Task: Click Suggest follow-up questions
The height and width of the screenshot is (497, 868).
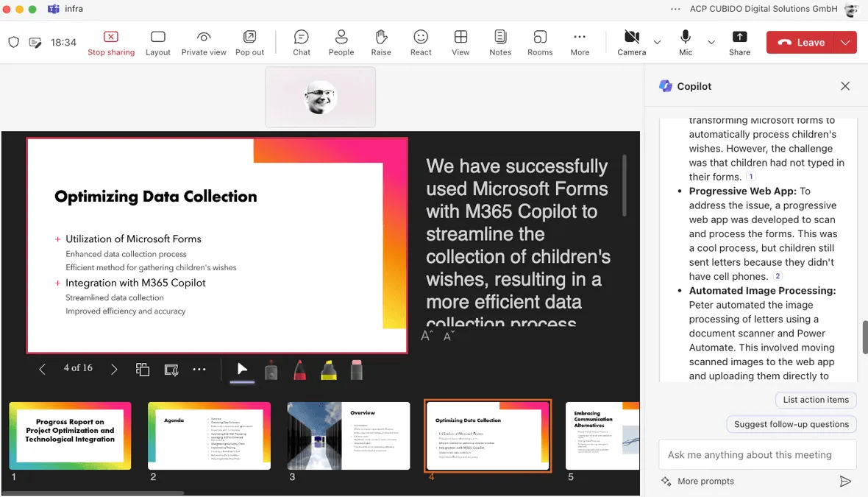Action: click(791, 424)
